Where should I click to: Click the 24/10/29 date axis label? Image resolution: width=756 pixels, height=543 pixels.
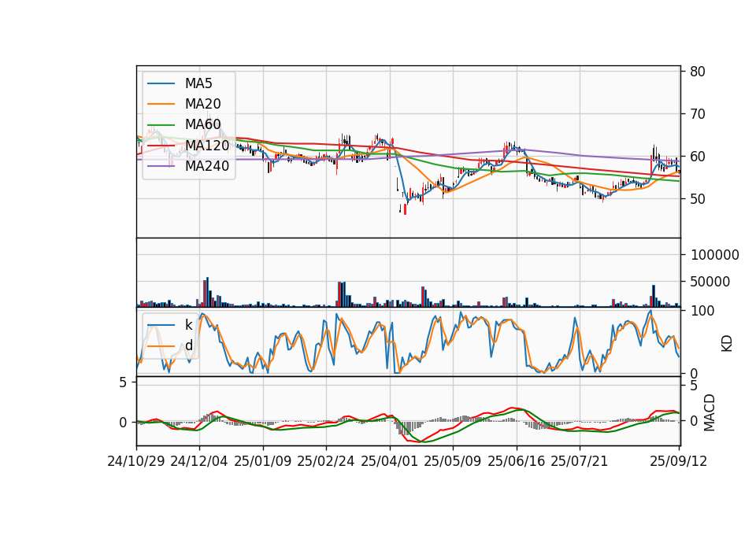click(136, 461)
